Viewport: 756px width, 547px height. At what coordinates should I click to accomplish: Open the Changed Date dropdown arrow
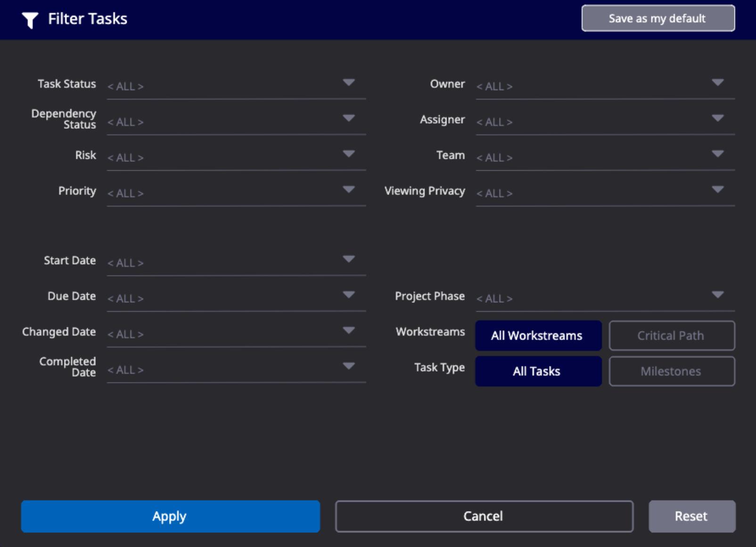(349, 330)
